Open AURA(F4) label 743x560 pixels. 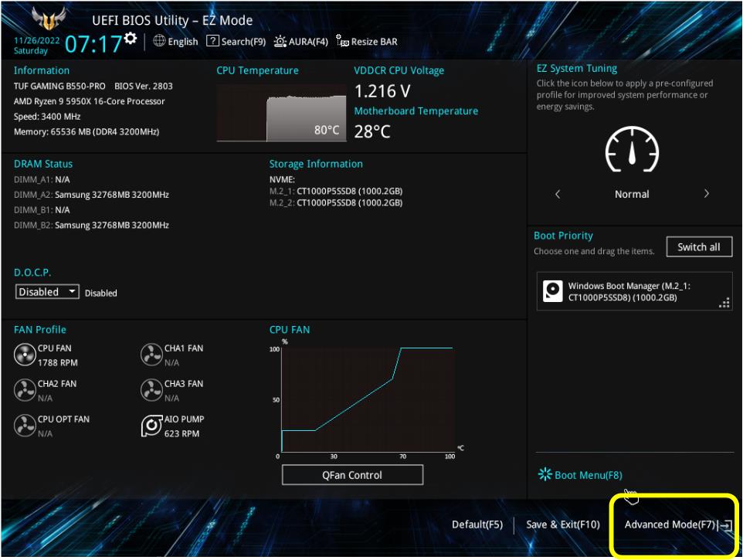[x=308, y=42]
